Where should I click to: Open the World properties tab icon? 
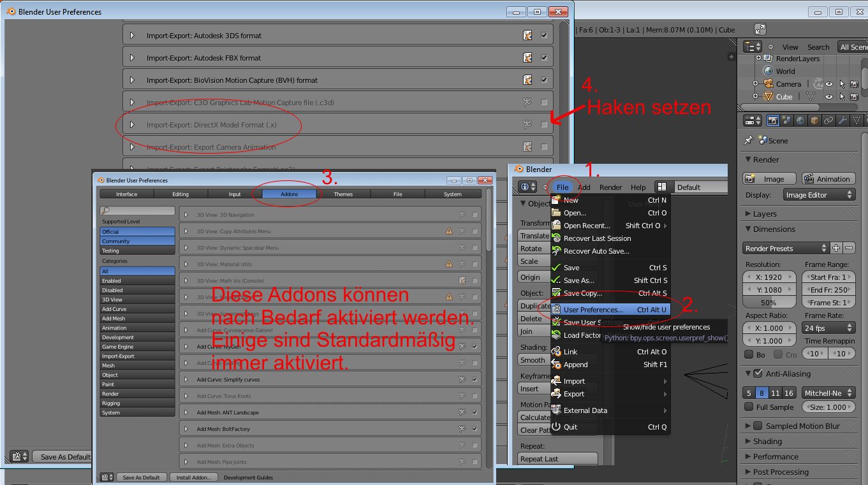tap(800, 120)
